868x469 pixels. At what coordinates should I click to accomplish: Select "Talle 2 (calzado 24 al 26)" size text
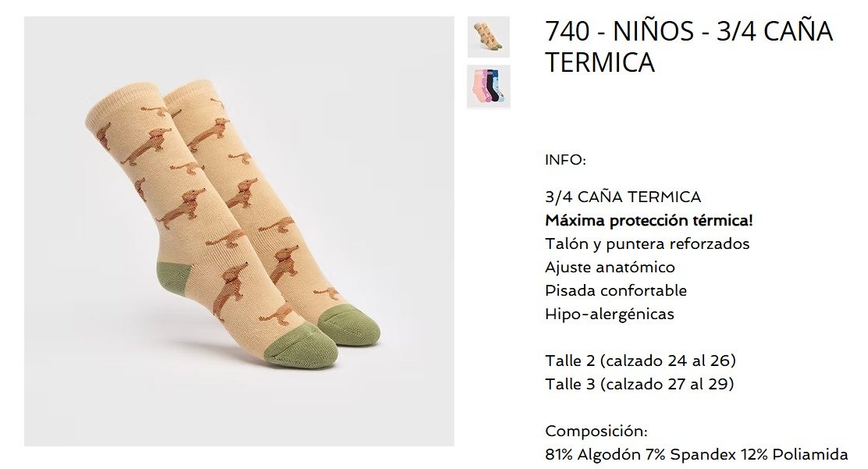[641, 361]
